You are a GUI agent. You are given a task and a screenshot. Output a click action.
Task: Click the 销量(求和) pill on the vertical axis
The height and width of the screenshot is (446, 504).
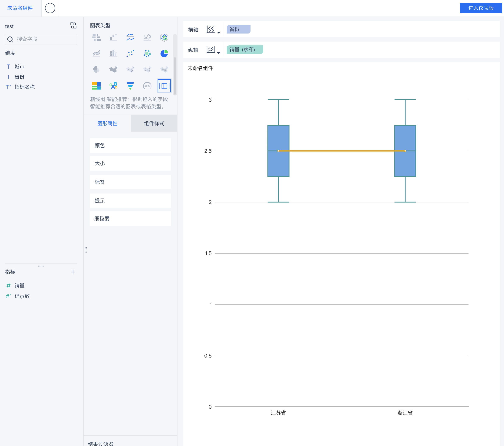(x=245, y=50)
